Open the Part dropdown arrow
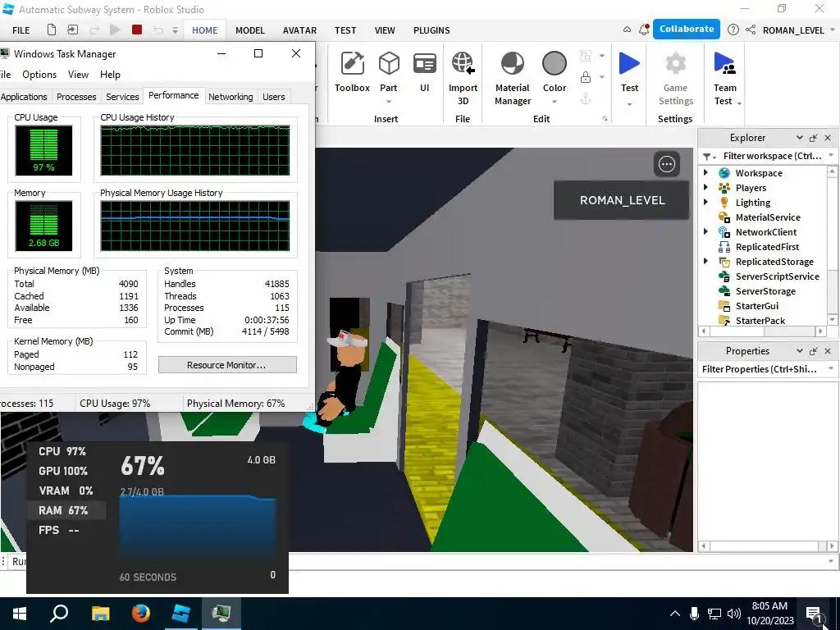 [x=389, y=102]
